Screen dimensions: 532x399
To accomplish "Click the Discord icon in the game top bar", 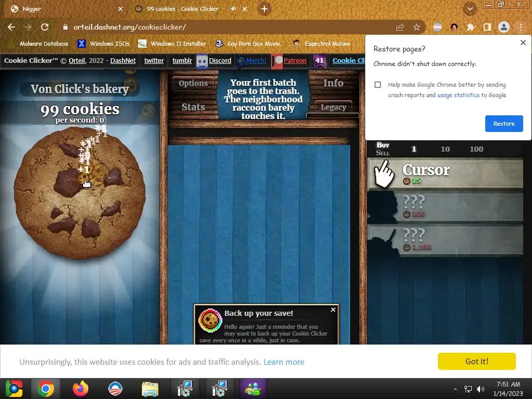I will (202, 61).
